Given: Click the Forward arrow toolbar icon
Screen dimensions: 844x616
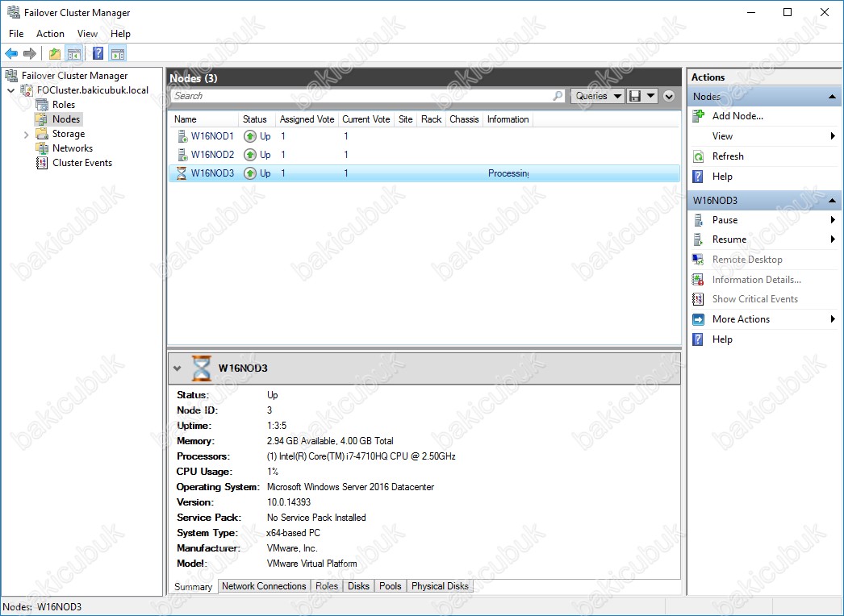Looking at the screenshot, I should [30, 53].
